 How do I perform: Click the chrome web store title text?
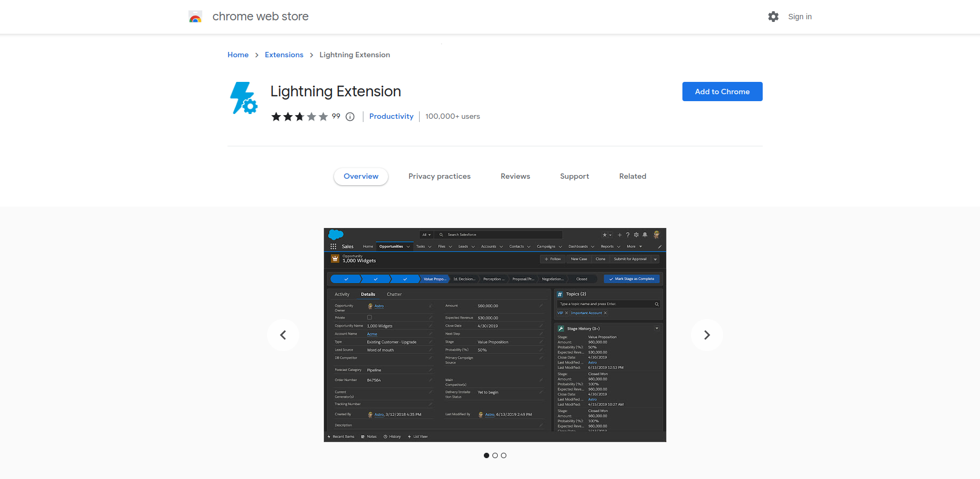(260, 17)
